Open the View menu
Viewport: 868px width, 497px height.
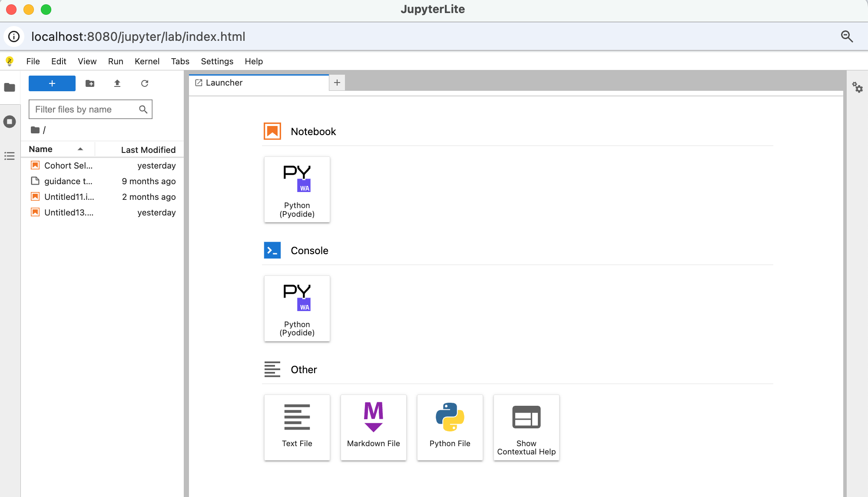click(87, 61)
